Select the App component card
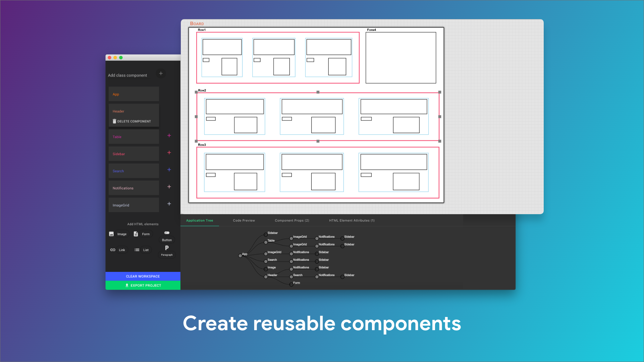This screenshot has width=644, height=362. point(133,94)
